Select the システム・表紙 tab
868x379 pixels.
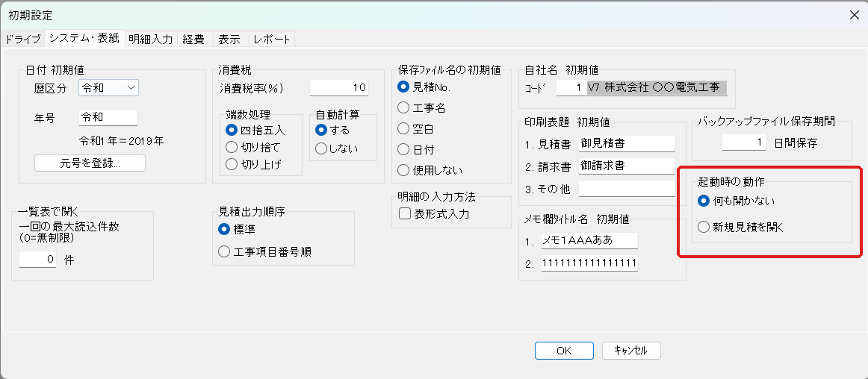click(x=84, y=39)
